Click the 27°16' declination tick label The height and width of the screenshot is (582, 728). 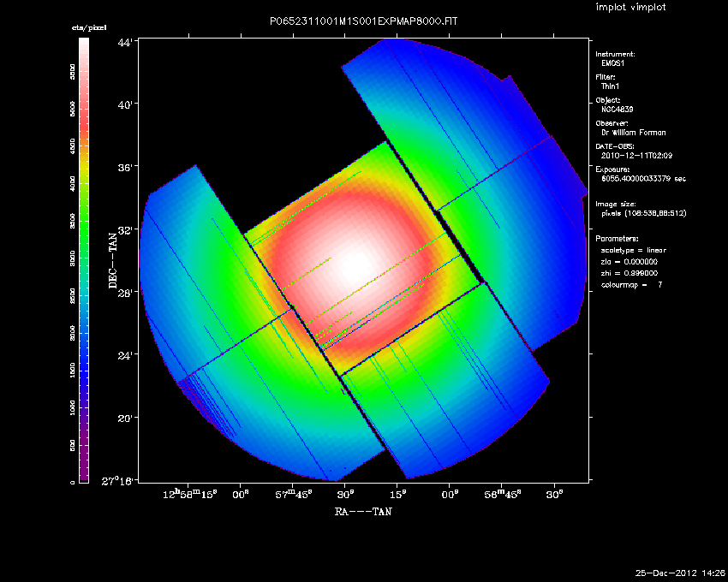pos(119,481)
